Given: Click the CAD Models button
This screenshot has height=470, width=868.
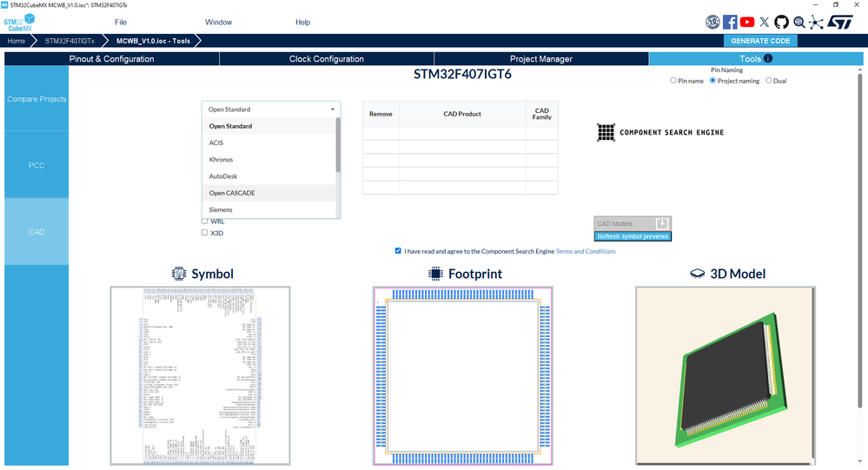Looking at the screenshot, I should point(633,223).
